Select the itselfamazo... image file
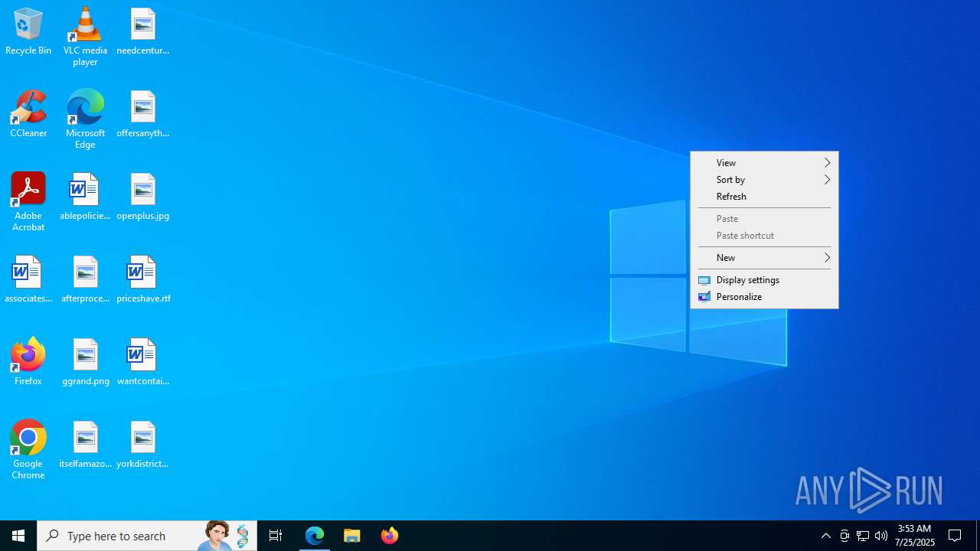This screenshot has height=551, width=980. click(85, 445)
